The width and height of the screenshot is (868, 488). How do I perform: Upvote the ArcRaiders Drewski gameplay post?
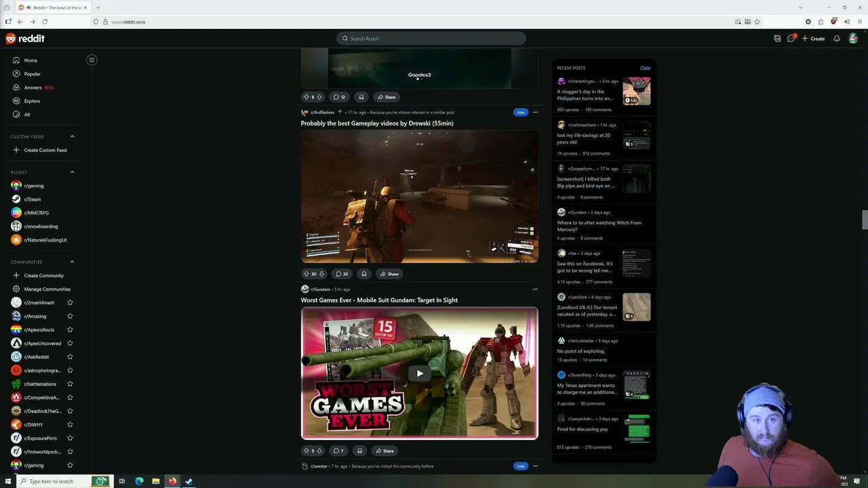pyautogui.click(x=306, y=274)
